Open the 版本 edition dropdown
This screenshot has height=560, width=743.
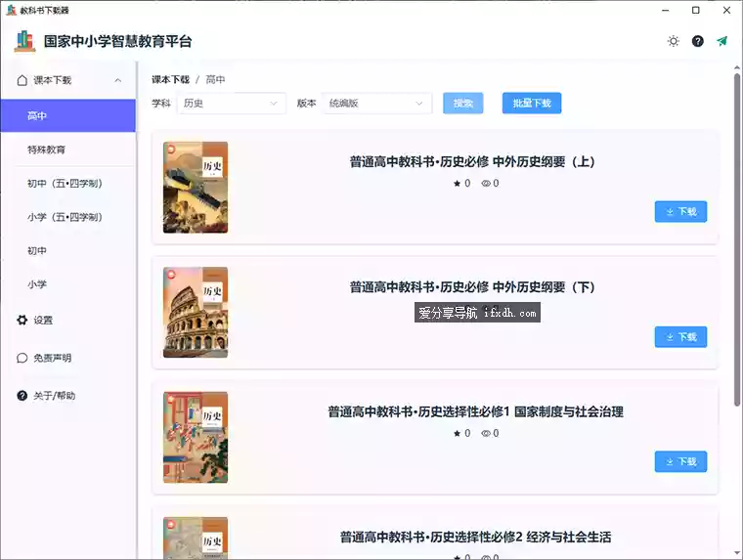pos(376,103)
